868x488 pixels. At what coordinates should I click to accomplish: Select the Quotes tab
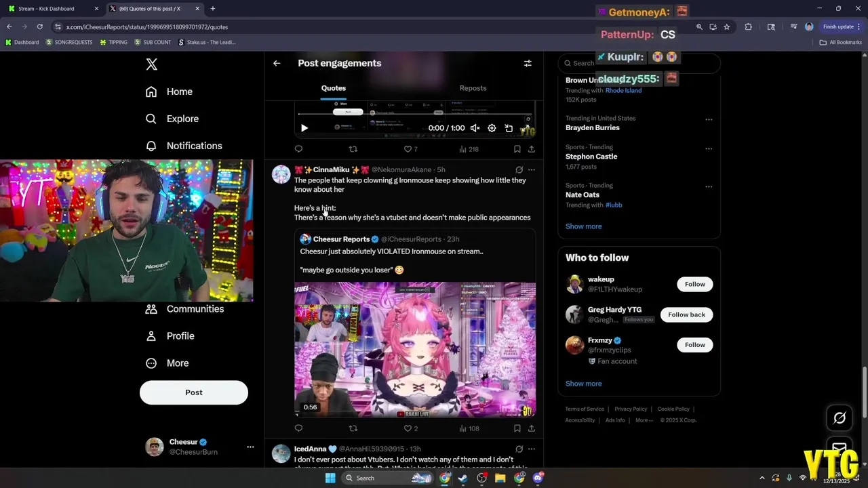click(x=334, y=88)
